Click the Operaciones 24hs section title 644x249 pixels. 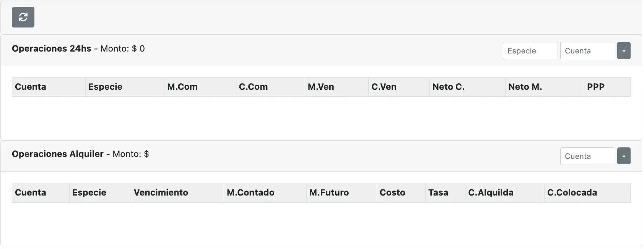tap(52, 49)
